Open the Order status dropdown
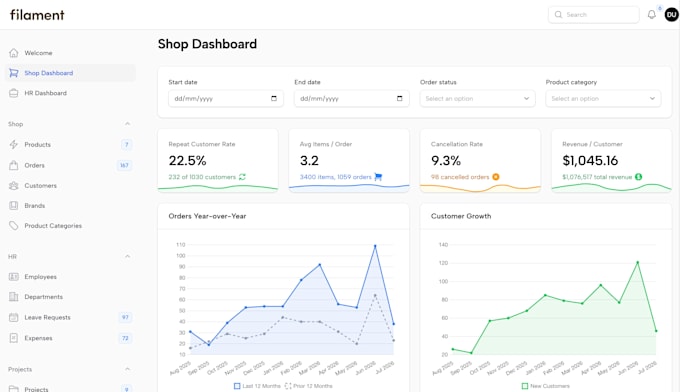This screenshot has width=680, height=392. click(x=477, y=98)
